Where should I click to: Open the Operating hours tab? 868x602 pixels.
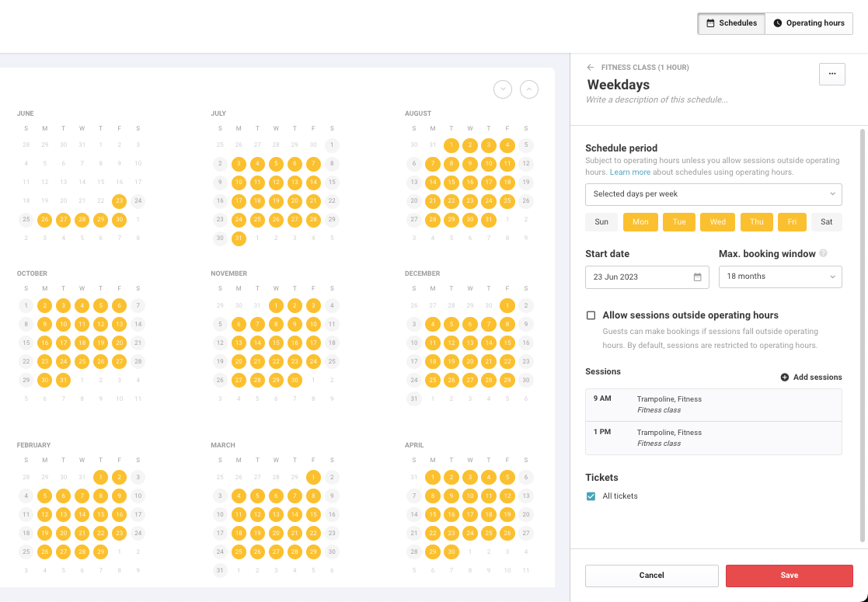(808, 23)
